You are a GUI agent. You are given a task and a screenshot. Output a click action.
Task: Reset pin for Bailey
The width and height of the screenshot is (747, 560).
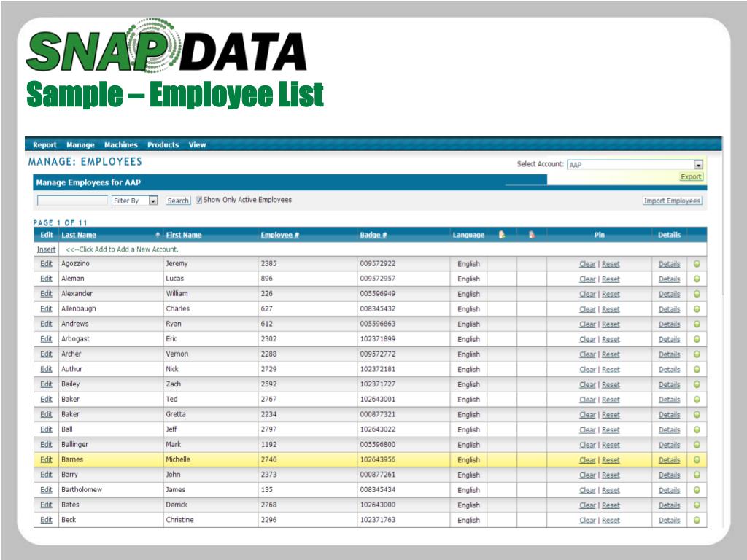click(611, 385)
